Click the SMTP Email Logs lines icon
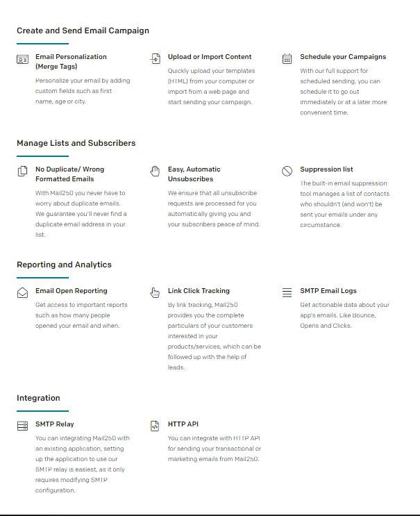The image size is (420, 516). click(287, 293)
